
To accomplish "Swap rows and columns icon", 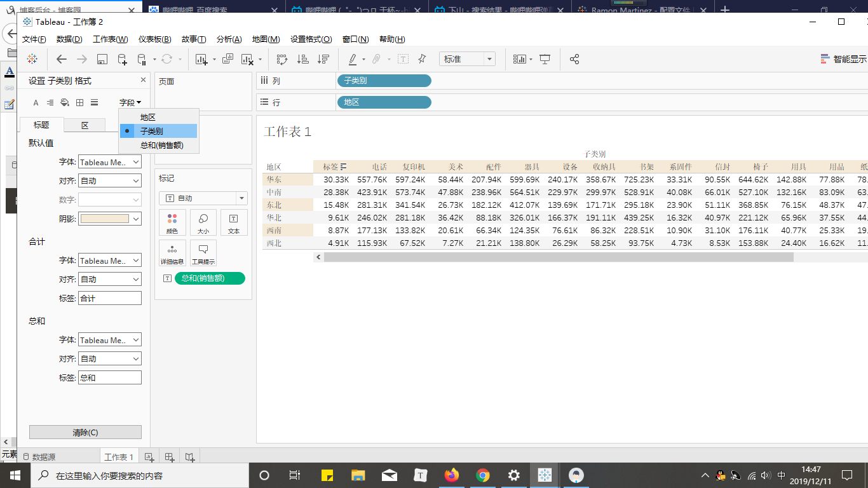I will click(282, 59).
